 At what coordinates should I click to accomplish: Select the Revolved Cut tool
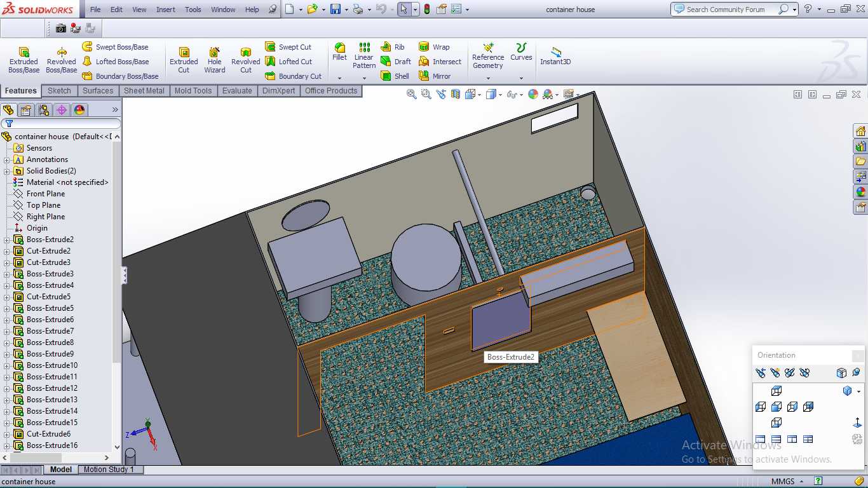(x=245, y=58)
